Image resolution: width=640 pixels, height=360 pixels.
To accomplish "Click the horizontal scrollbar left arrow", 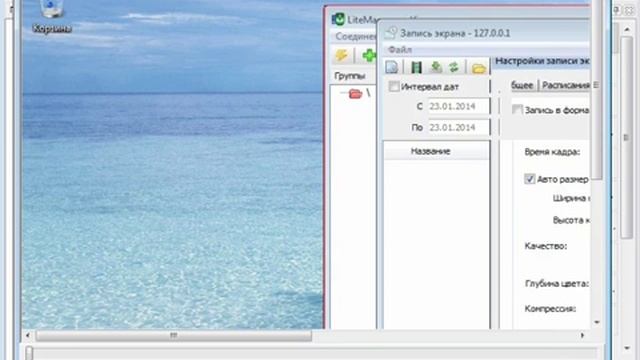I will coord(28,336).
